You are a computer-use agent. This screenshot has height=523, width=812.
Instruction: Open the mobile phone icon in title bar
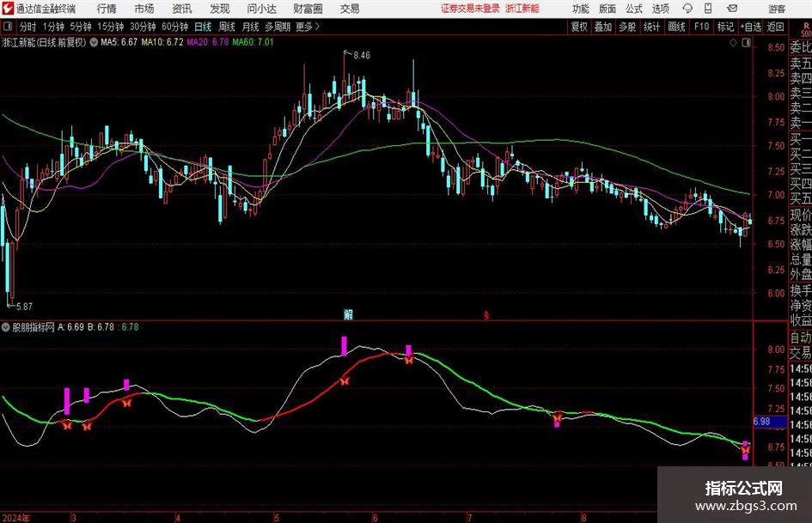pyautogui.click(x=708, y=9)
